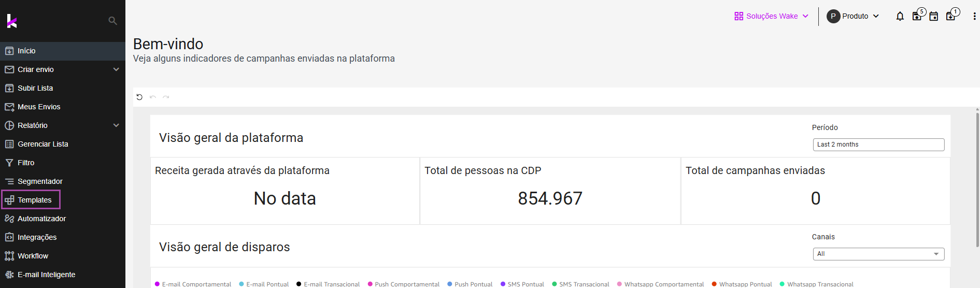Open the Canais All dropdown
Screen dimensions: 980x288
pyautogui.click(x=878, y=254)
